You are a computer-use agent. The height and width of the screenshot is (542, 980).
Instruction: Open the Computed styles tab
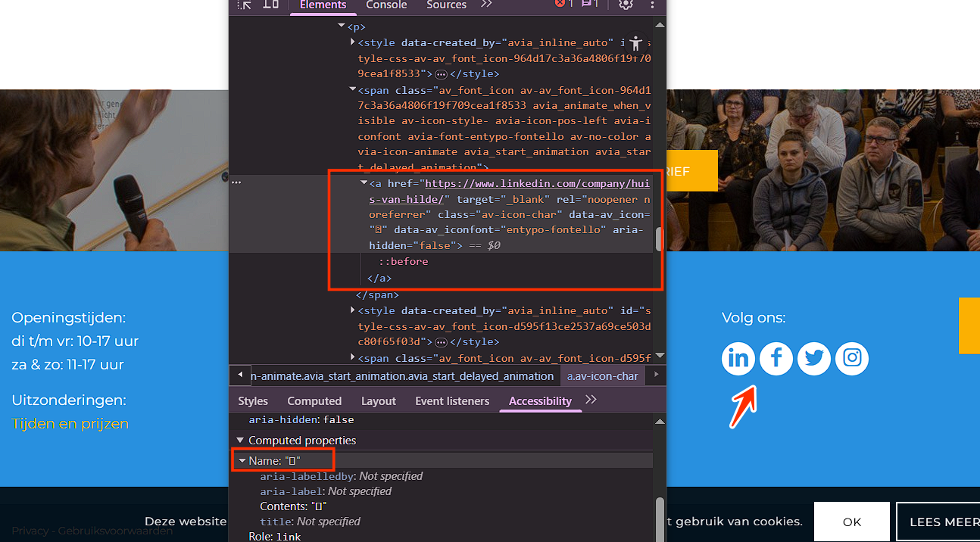tap(314, 401)
